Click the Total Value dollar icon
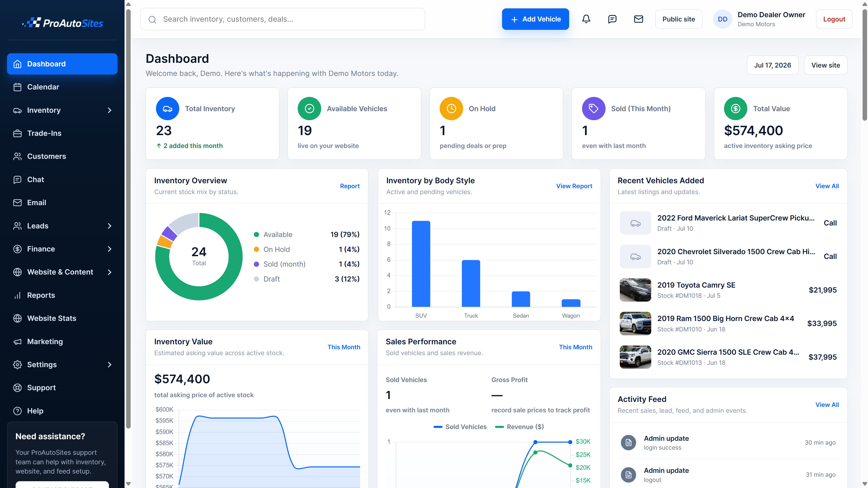 click(735, 108)
